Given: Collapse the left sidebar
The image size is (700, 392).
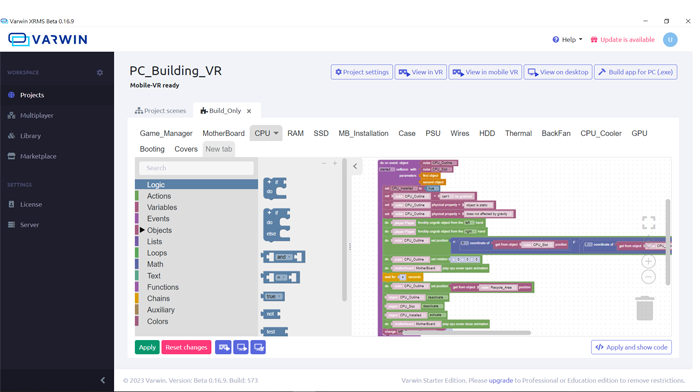Looking at the screenshot, I should [103, 380].
